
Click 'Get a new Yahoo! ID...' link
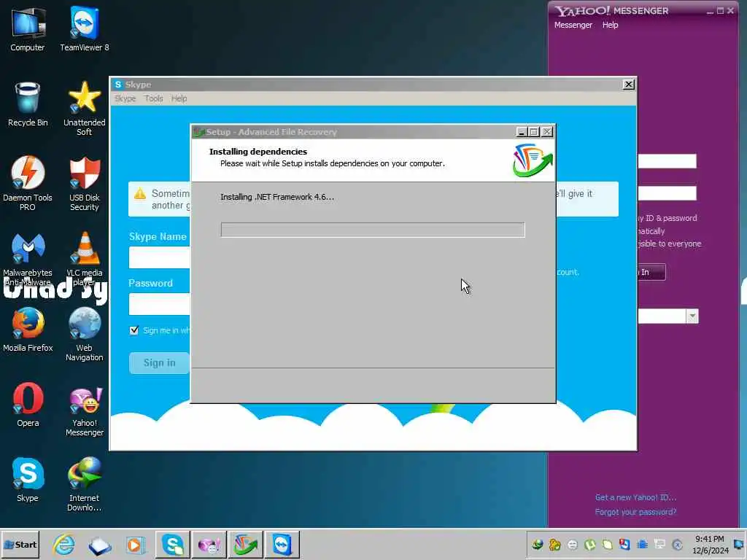pyautogui.click(x=635, y=497)
